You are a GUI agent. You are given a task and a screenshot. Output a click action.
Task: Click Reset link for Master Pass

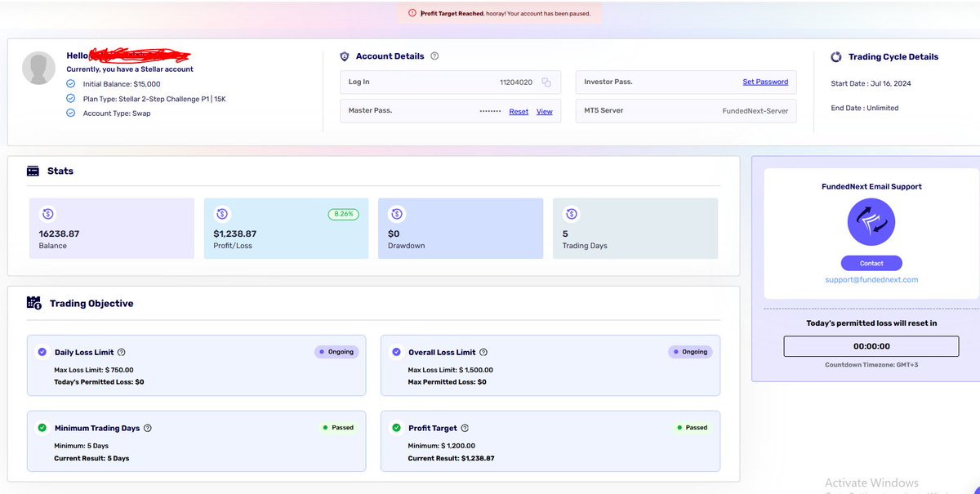pyautogui.click(x=519, y=111)
